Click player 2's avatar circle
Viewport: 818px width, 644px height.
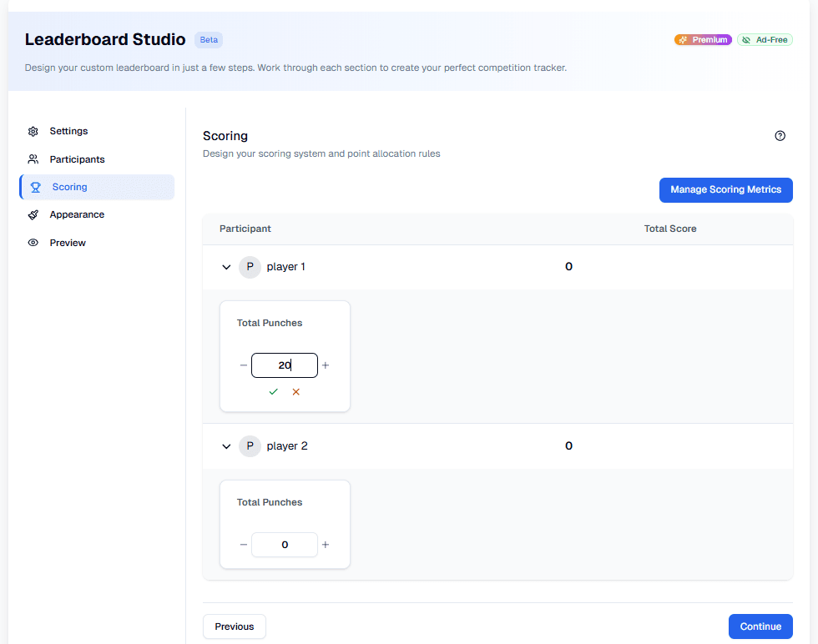click(x=250, y=445)
